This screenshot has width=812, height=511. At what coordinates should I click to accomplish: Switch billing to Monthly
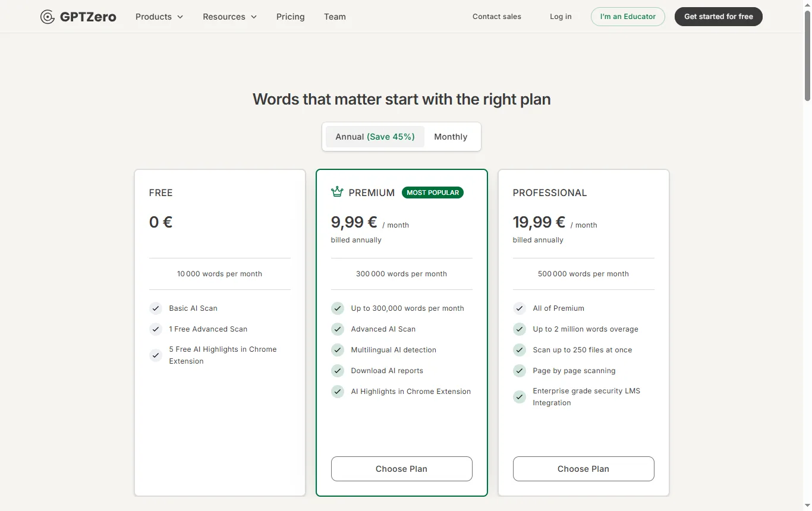(451, 137)
